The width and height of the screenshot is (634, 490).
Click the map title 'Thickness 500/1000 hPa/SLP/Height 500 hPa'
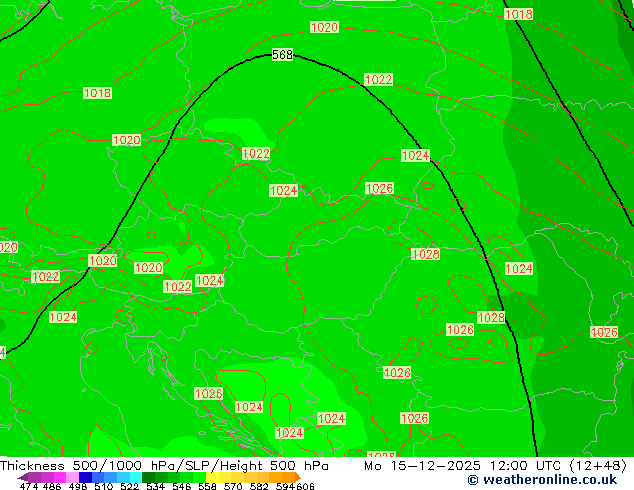(x=164, y=466)
